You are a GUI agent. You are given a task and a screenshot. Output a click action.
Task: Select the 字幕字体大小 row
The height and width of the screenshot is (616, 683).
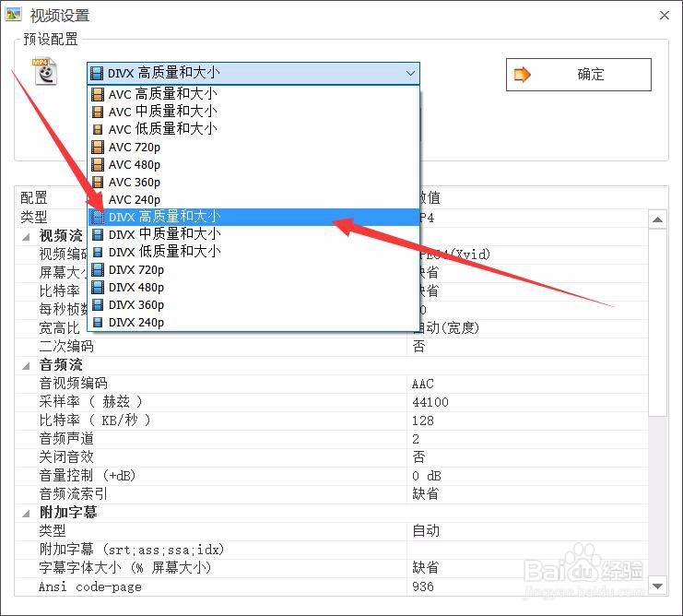click(x=332, y=568)
